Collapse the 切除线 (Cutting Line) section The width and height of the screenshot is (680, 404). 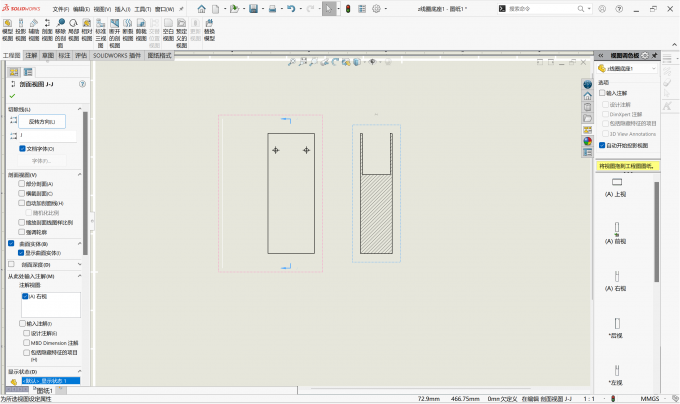(x=79, y=109)
